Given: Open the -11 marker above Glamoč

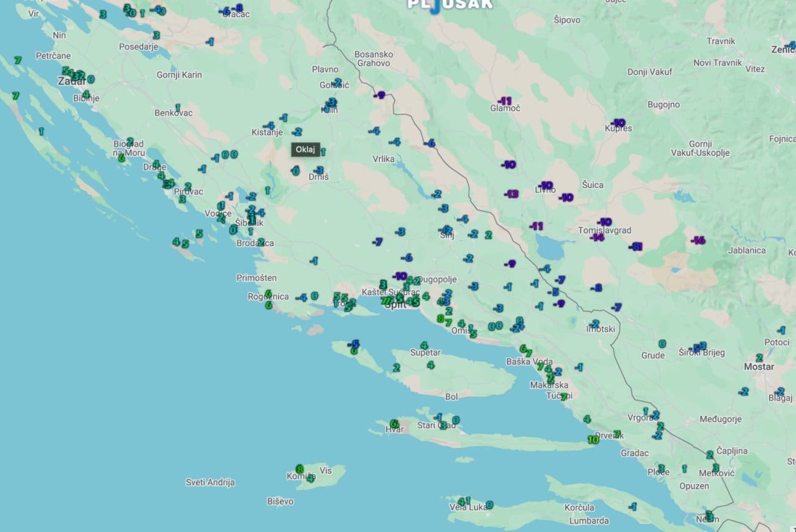Looking at the screenshot, I should point(505,100).
